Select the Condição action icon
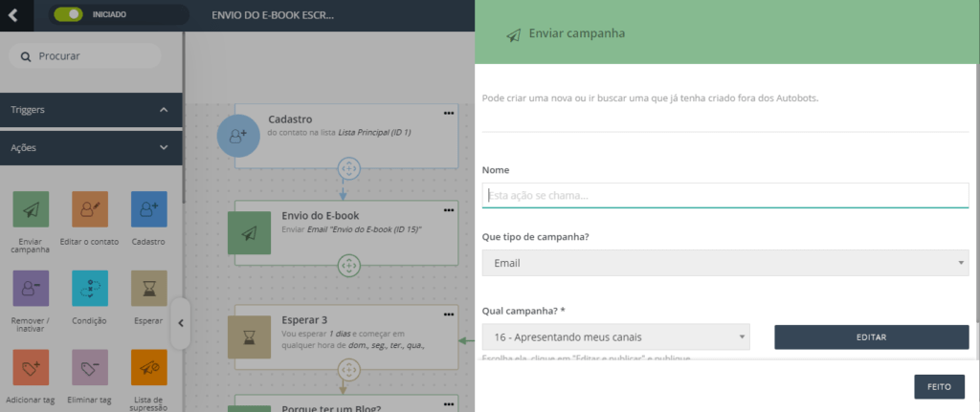The image size is (980, 412). tap(89, 289)
